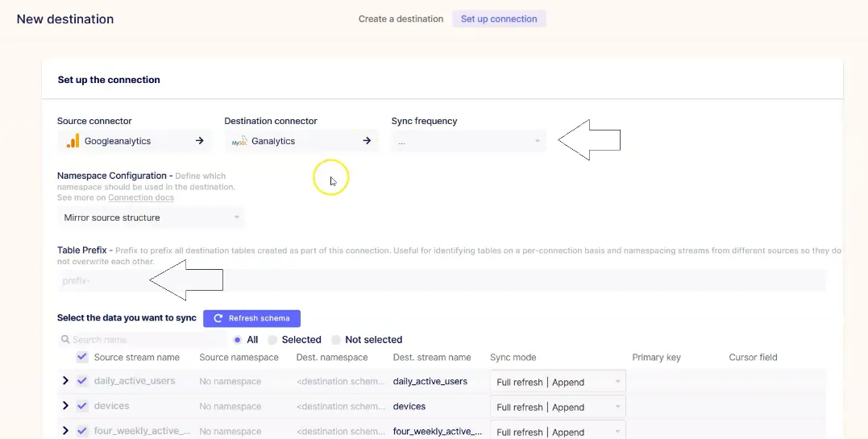Screen dimensions: 868x439
Task: Click the Table Prefix input field
Action: coord(441,280)
